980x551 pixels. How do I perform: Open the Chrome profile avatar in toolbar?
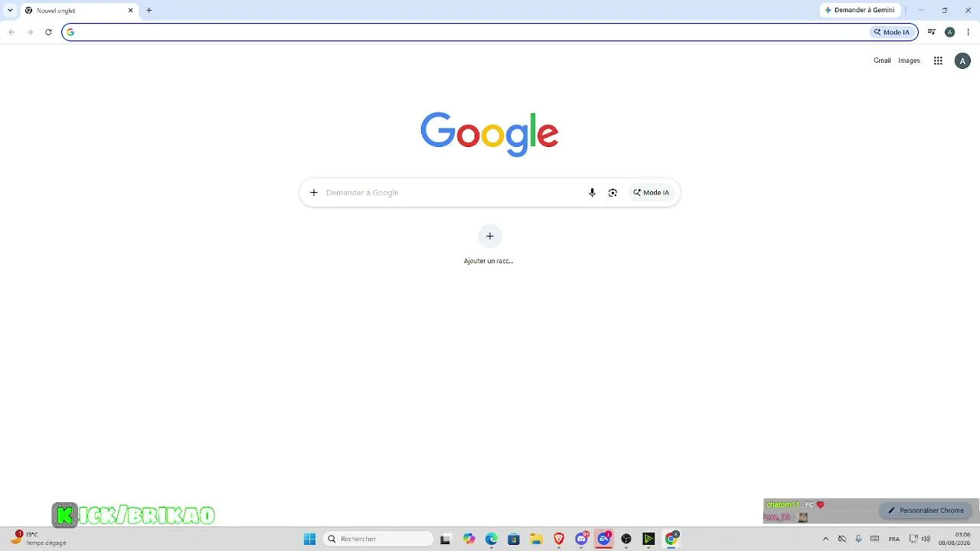coord(949,32)
